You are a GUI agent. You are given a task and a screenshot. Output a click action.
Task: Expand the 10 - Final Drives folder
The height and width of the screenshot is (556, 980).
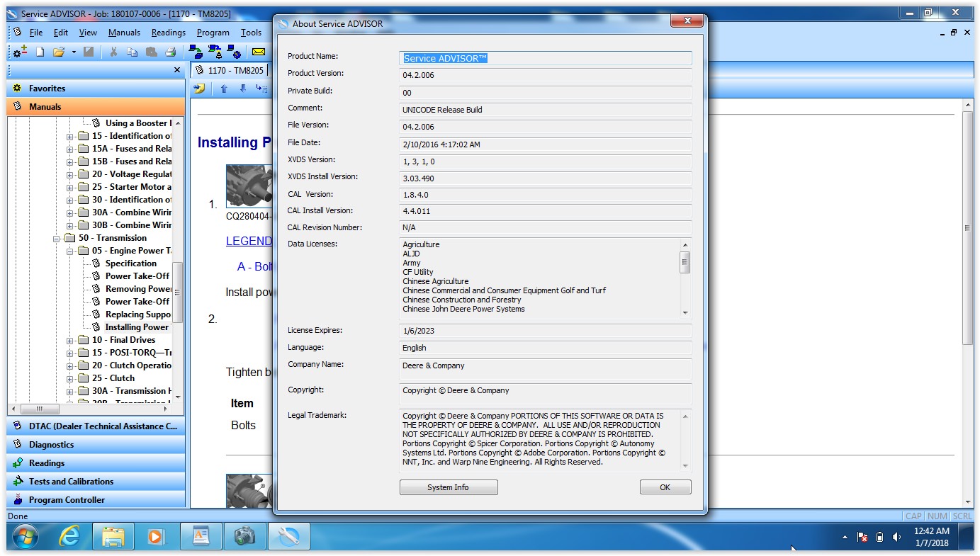70,340
